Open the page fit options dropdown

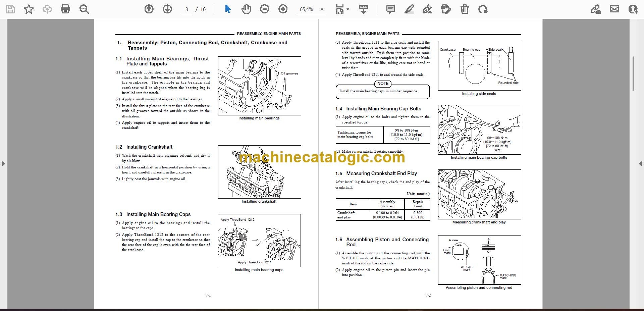point(342,9)
